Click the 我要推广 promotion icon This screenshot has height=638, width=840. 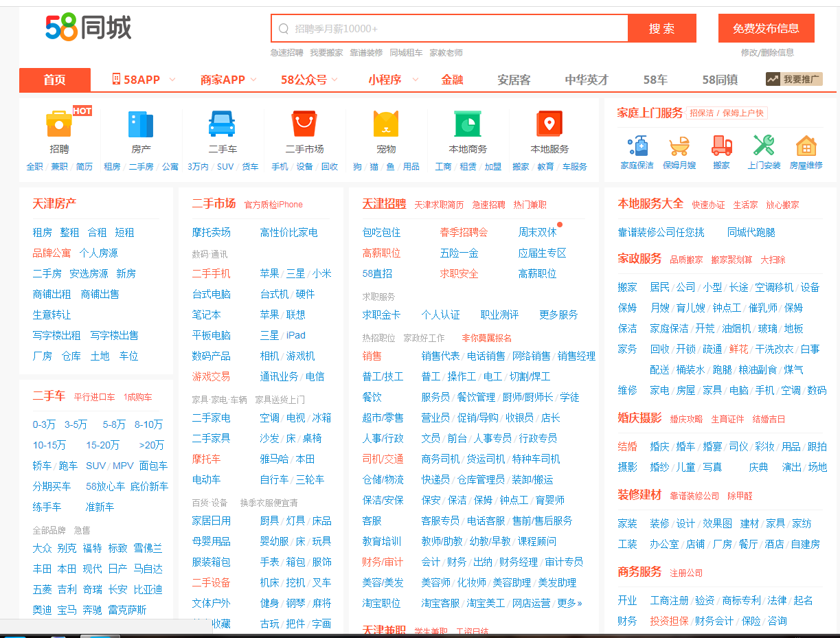pos(793,80)
